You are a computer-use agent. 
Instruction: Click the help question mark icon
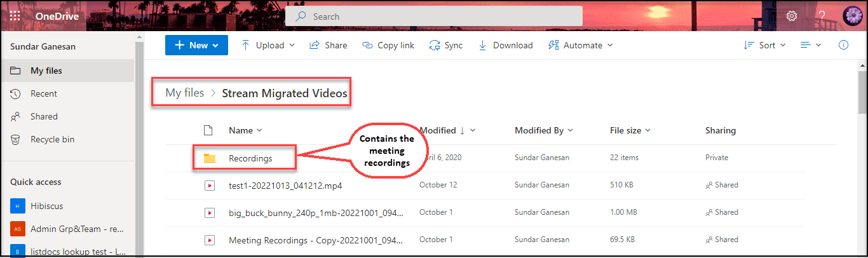[x=822, y=17]
